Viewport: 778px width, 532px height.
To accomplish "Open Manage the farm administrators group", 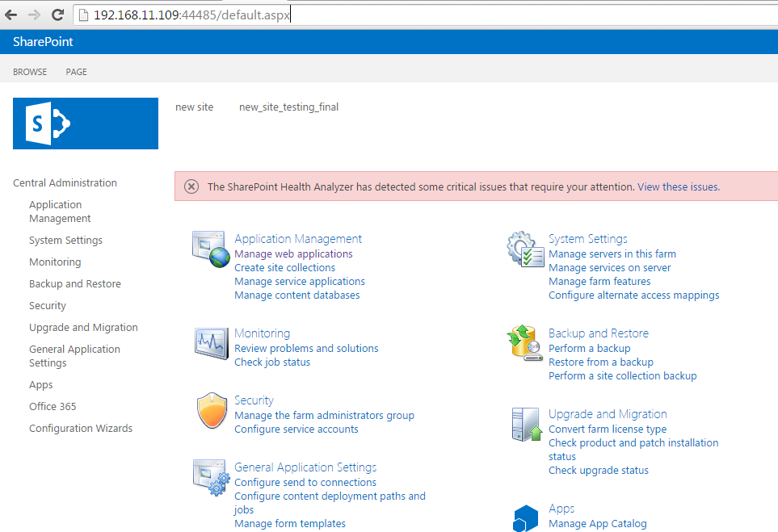I will tap(325, 416).
